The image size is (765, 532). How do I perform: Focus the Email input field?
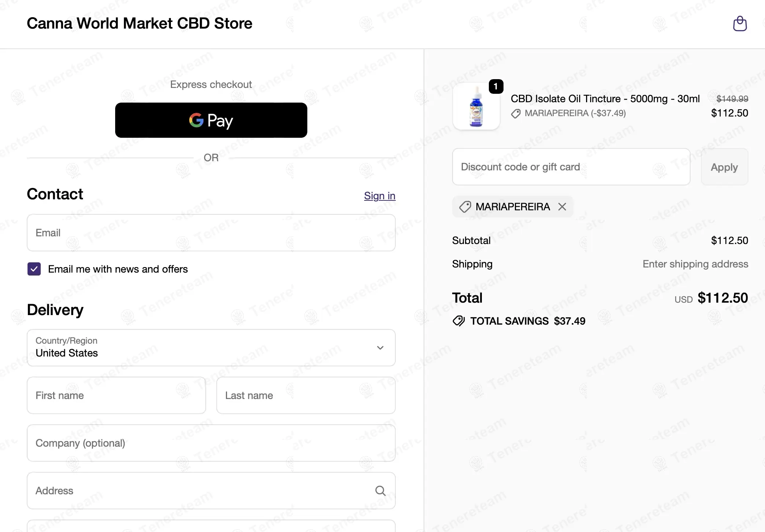211,233
